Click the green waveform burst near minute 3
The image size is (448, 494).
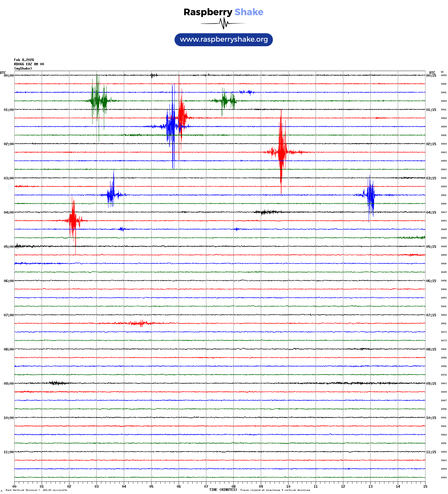click(98, 100)
